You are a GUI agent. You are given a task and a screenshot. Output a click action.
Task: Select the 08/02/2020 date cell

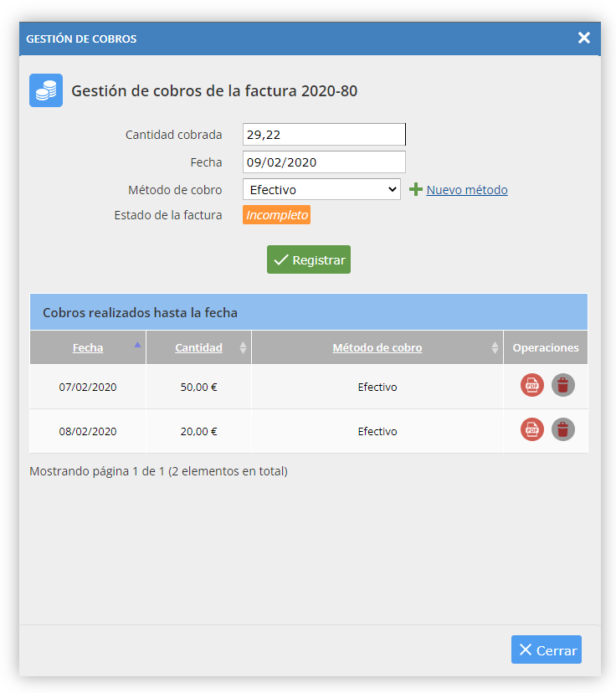coord(88,431)
